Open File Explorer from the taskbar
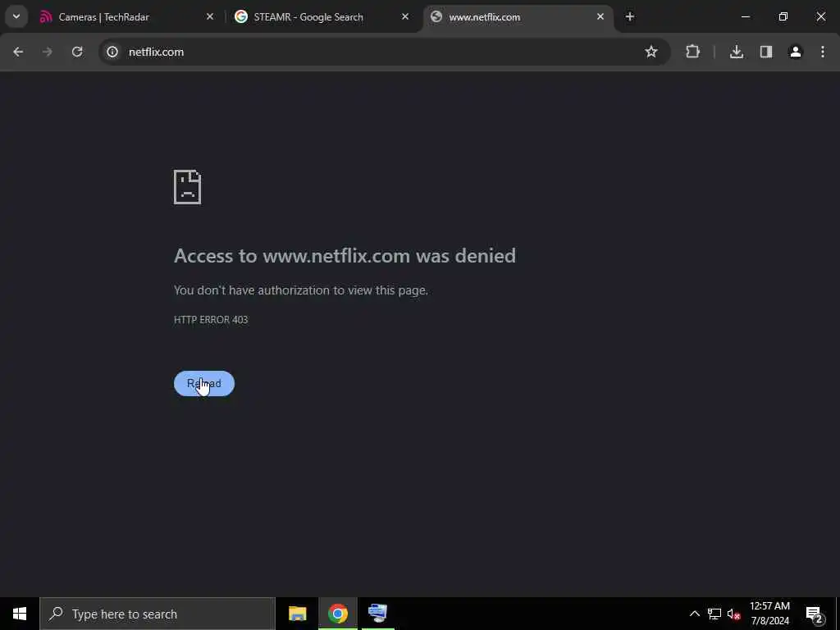The image size is (840, 630). tap(297, 614)
